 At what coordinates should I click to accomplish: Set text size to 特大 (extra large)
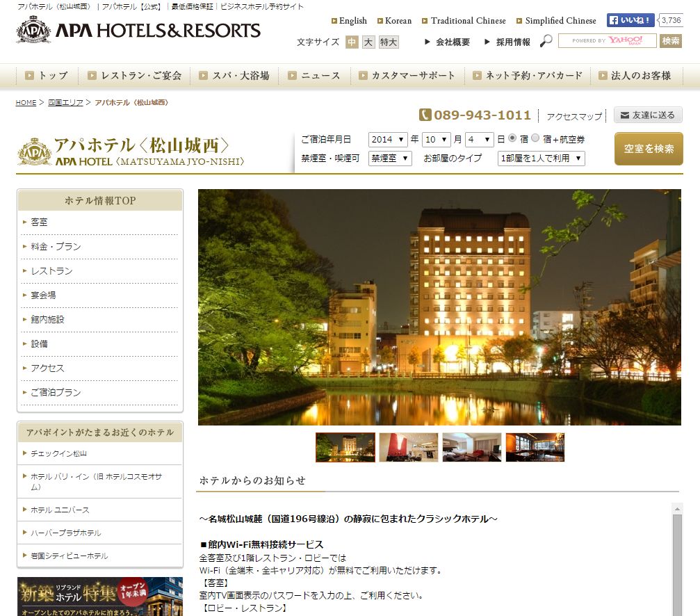tap(389, 42)
